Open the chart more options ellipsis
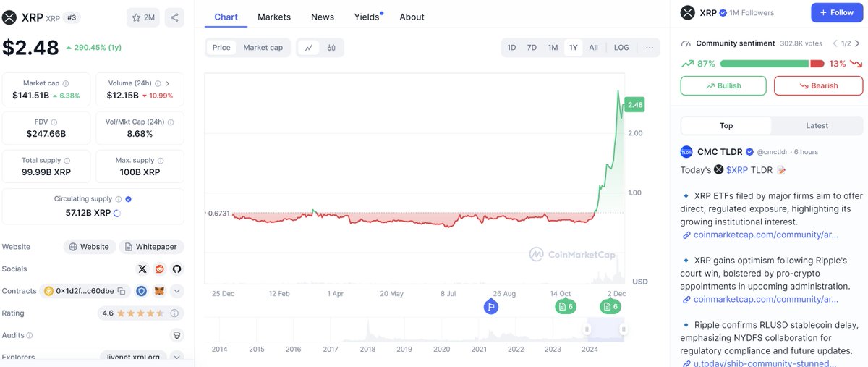 (x=650, y=48)
